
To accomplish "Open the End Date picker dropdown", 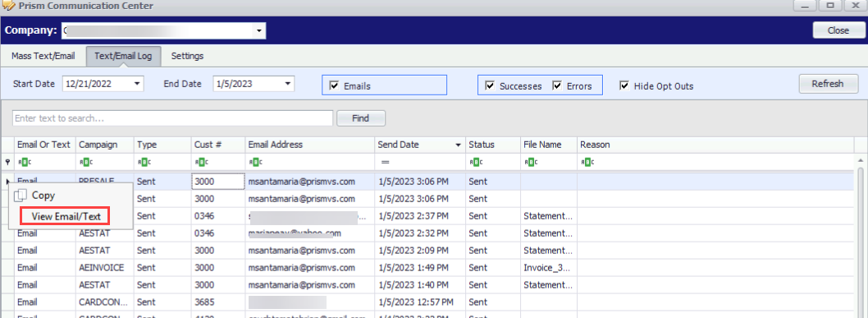I will 288,84.
